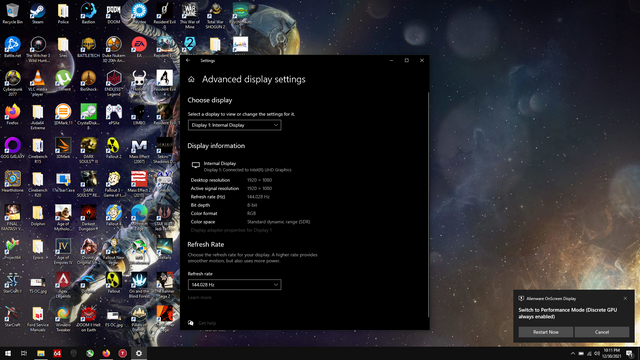This screenshot has height=360, width=640.
Task: Select The Witcher 3 Wild Hunt shortcut
Action: point(38,50)
